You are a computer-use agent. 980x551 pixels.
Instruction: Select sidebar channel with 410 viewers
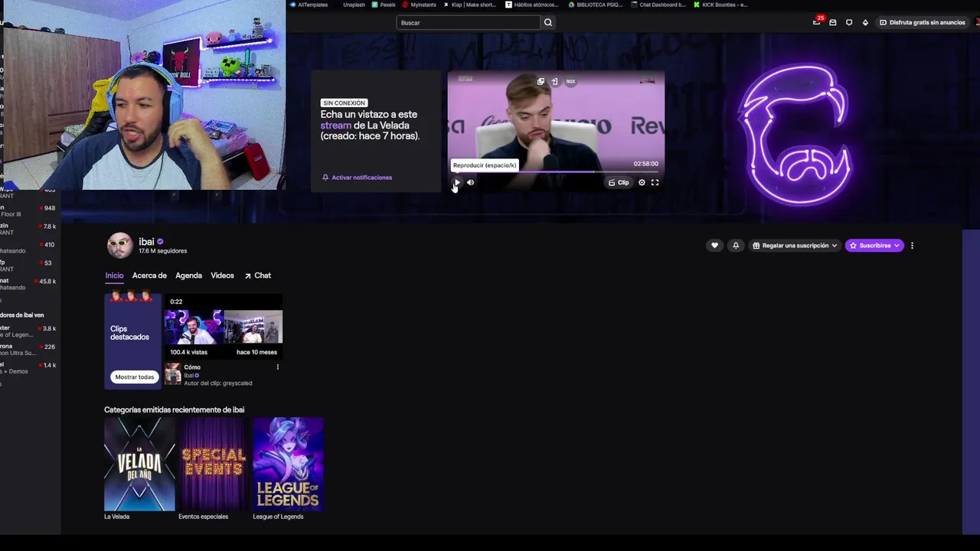click(29, 248)
